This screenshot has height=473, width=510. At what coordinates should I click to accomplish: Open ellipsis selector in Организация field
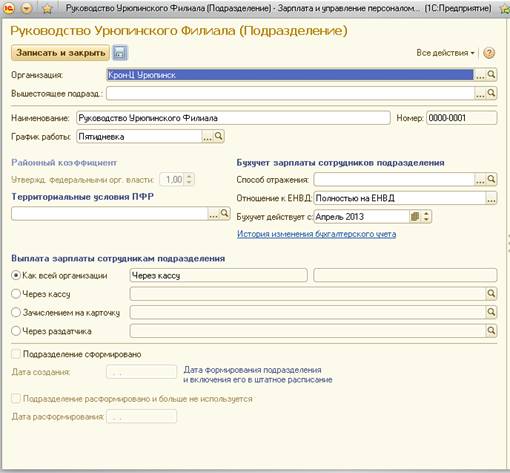480,75
